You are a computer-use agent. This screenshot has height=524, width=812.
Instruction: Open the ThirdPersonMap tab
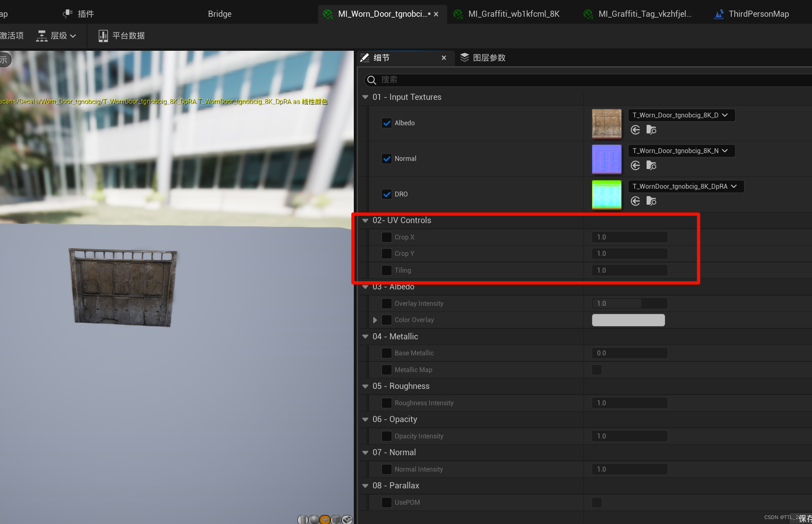(758, 14)
